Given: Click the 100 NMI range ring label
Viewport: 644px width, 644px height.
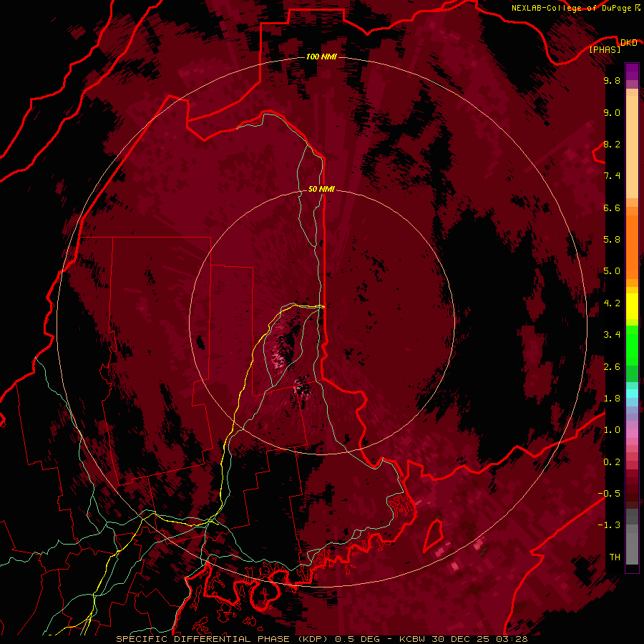Looking at the screenshot, I should click(x=321, y=57).
